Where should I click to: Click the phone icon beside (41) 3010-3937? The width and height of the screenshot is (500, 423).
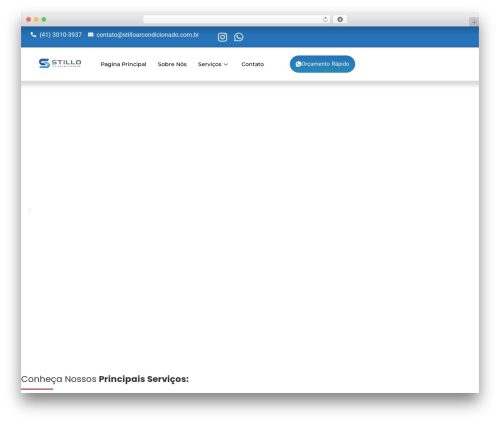[33, 35]
